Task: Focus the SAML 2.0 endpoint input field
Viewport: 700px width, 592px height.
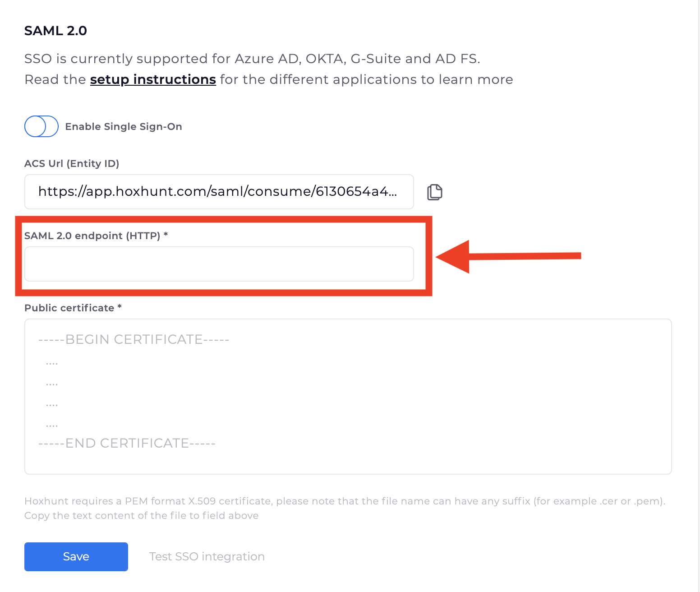Action: click(219, 264)
